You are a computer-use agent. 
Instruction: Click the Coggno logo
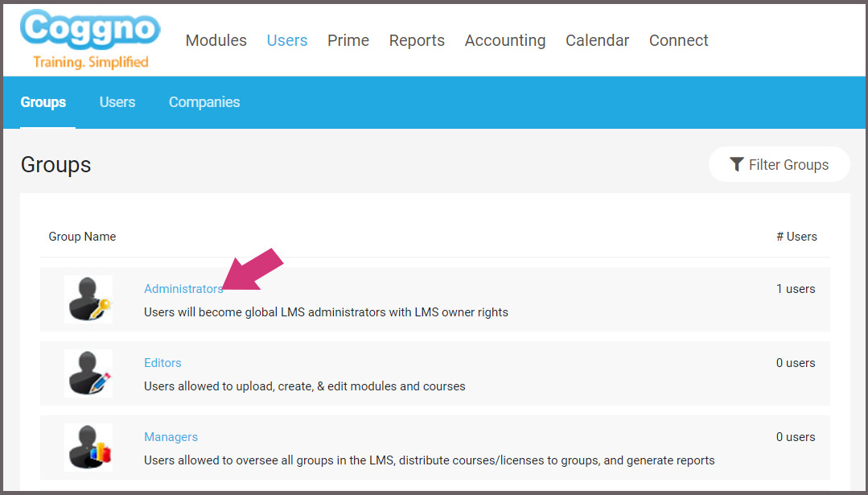click(90, 40)
